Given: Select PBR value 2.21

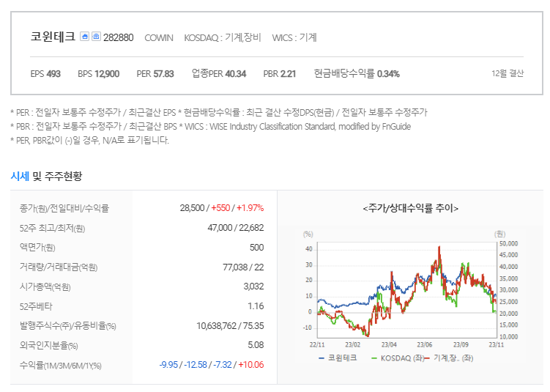Looking at the screenshot, I should [288, 74].
